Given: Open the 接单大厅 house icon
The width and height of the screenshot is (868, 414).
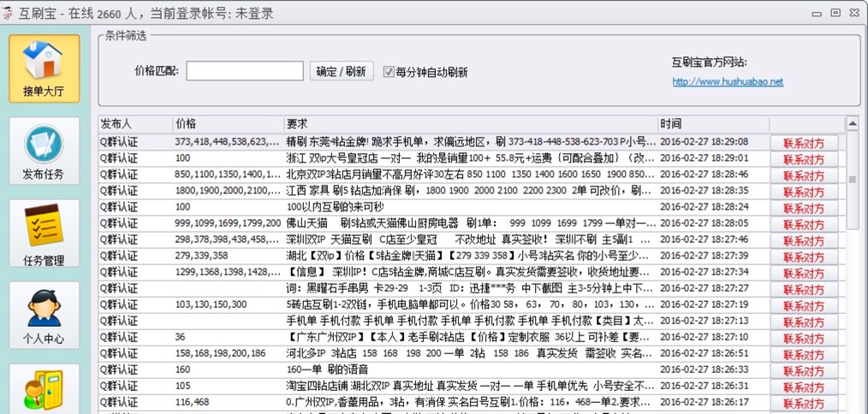Looking at the screenshot, I should [44, 68].
